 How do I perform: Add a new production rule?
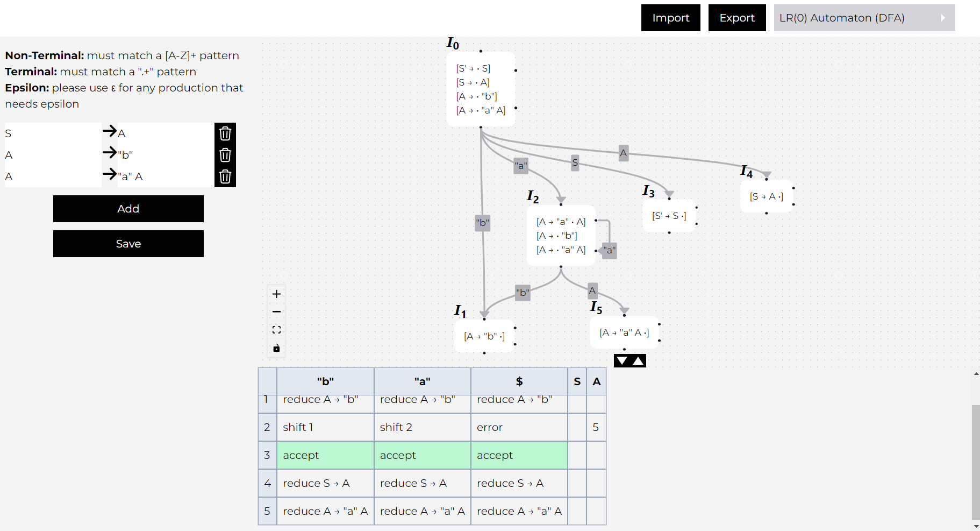coord(128,209)
